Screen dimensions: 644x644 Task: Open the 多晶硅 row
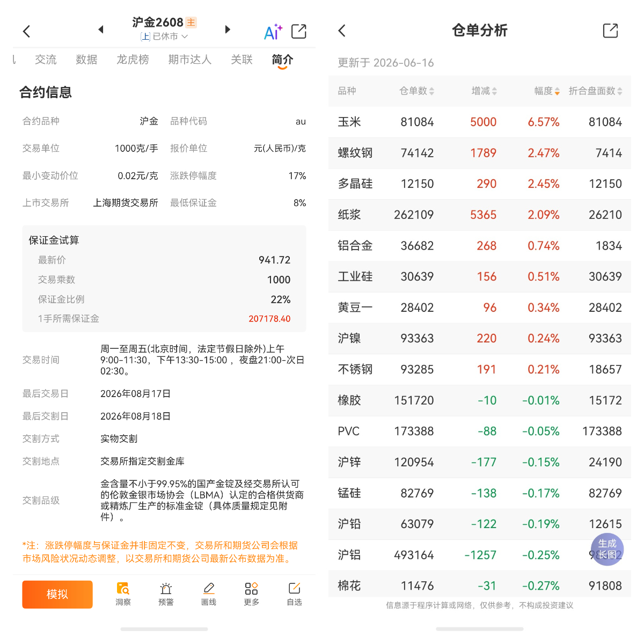pyautogui.click(x=480, y=184)
